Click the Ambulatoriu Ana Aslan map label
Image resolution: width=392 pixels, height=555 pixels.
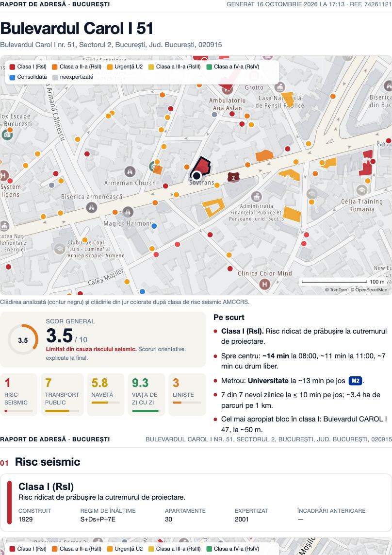coord(227,104)
